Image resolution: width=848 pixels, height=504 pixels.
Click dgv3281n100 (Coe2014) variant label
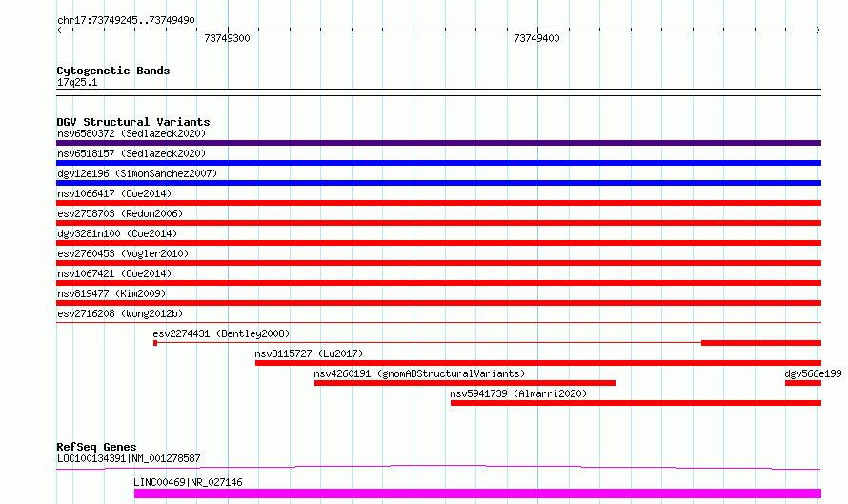pyautogui.click(x=117, y=233)
